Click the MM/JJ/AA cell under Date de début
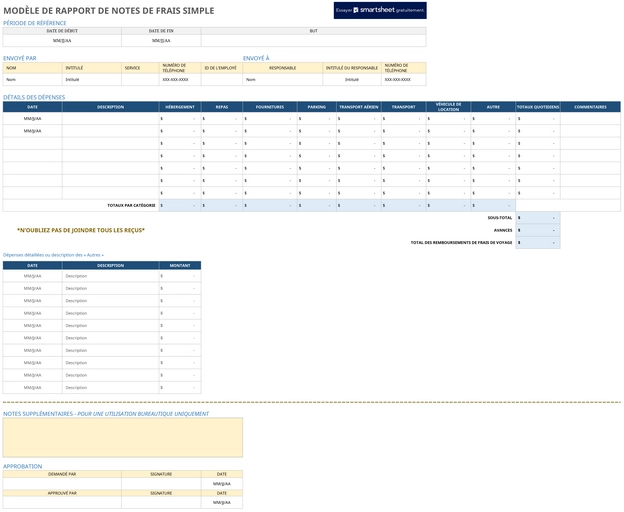 coord(62,41)
